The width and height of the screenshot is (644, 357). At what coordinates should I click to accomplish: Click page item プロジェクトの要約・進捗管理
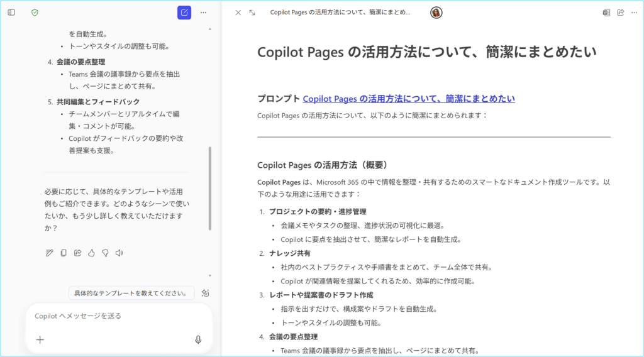point(318,212)
